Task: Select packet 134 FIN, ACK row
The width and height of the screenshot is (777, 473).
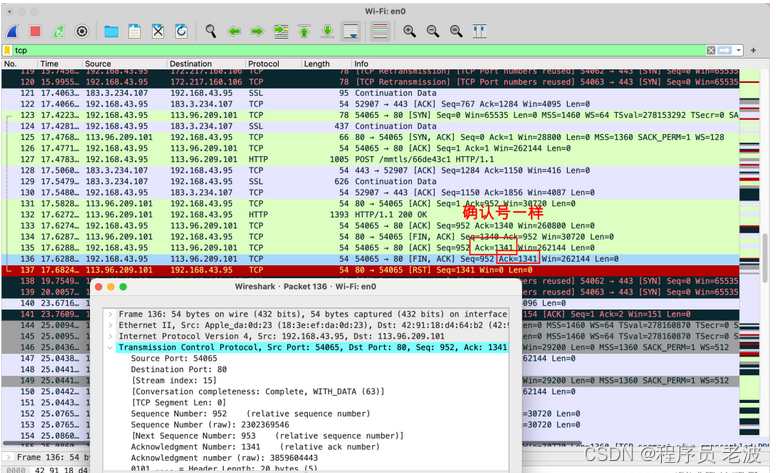Action: (370, 237)
